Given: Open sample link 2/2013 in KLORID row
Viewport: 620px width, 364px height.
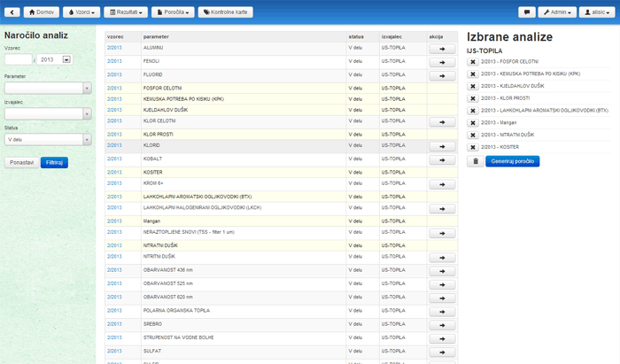Looking at the screenshot, I should 114,145.
